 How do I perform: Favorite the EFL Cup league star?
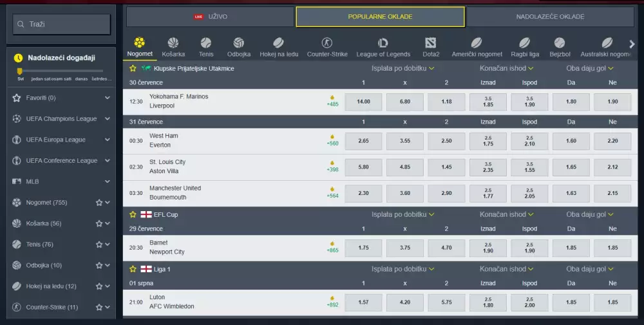tap(133, 214)
